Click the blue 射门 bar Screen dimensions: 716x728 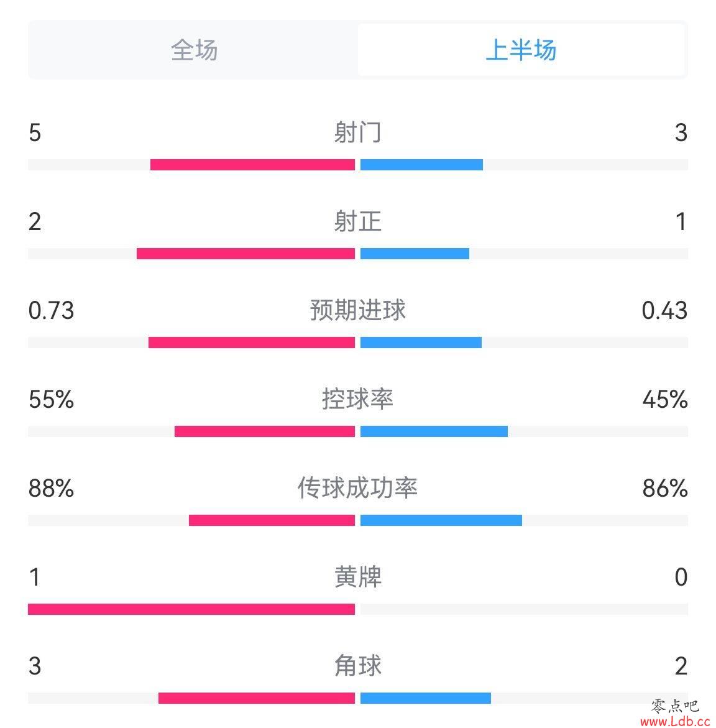click(421, 165)
